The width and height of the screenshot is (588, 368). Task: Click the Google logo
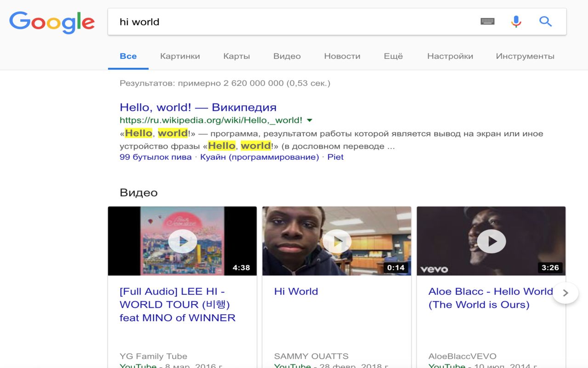point(52,22)
